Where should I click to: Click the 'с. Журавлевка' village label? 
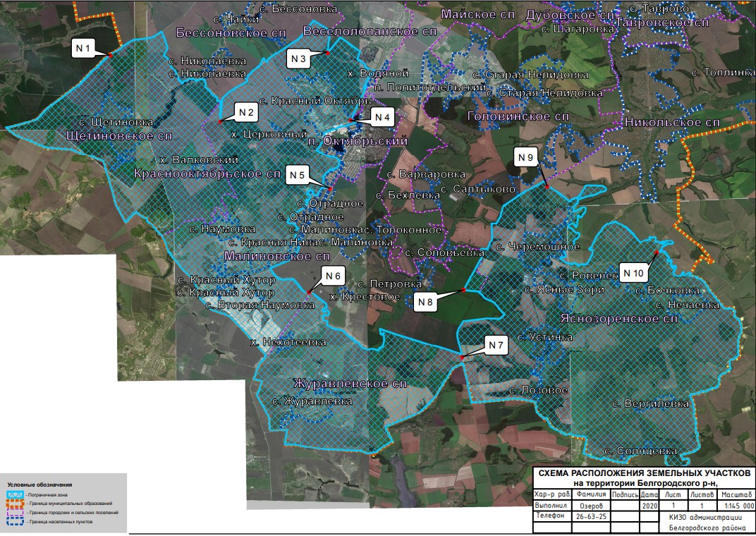pyautogui.click(x=312, y=401)
